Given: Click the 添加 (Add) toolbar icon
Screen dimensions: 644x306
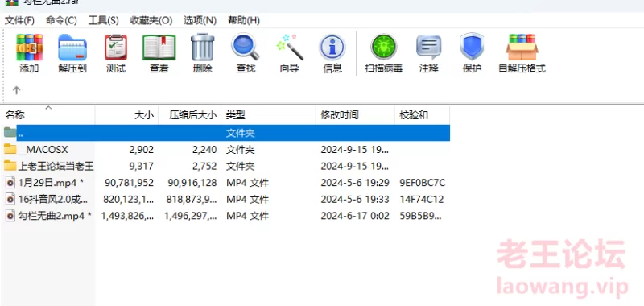Looking at the screenshot, I should 29,48.
